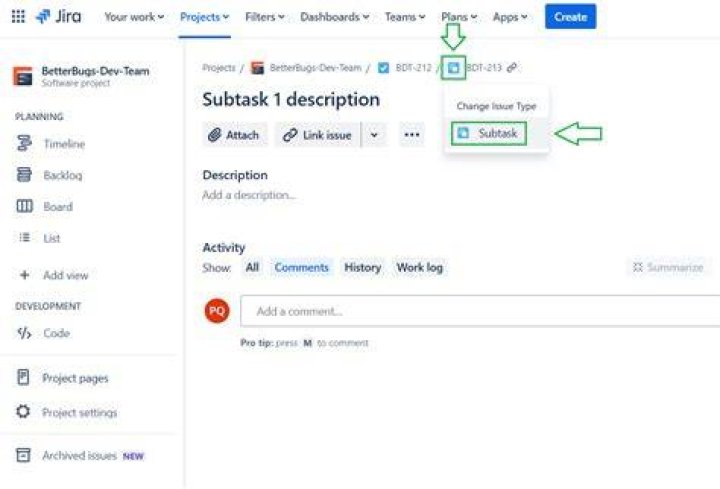Click the Attach button
720x489 pixels.
coord(234,135)
